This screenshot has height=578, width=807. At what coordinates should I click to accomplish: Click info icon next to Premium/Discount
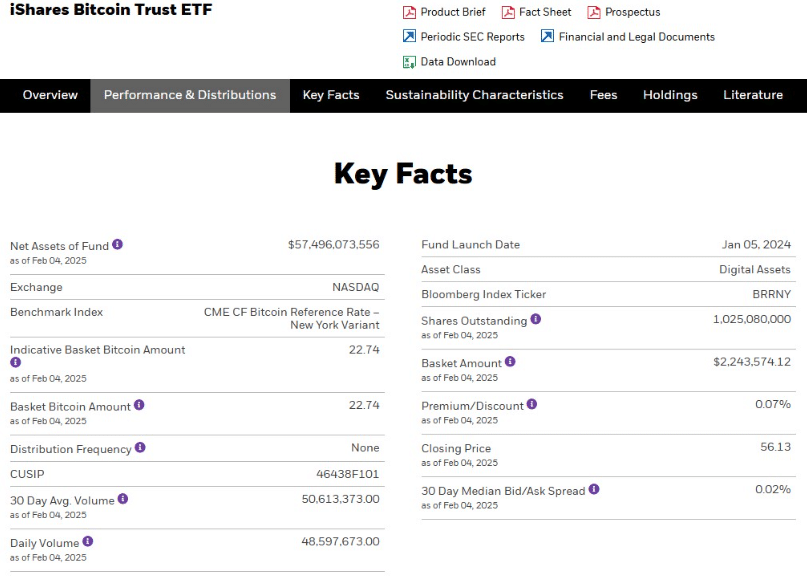(x=532, y=405)
